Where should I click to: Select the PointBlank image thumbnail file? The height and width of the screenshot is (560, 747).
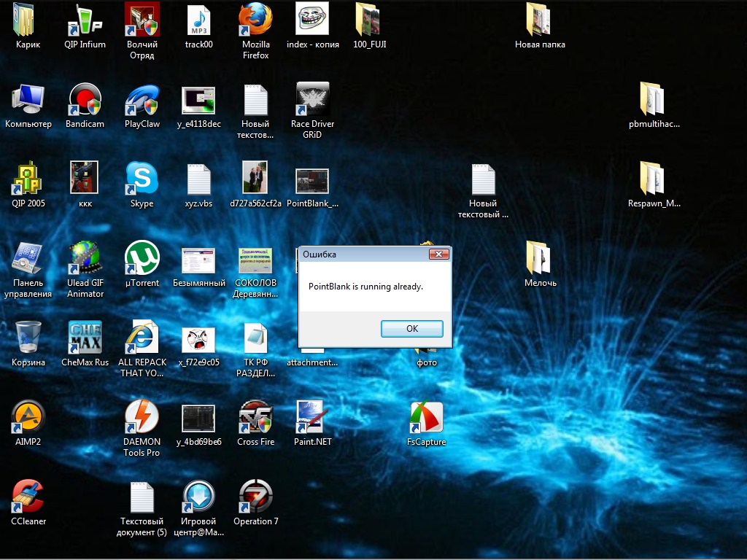point(312,179)
